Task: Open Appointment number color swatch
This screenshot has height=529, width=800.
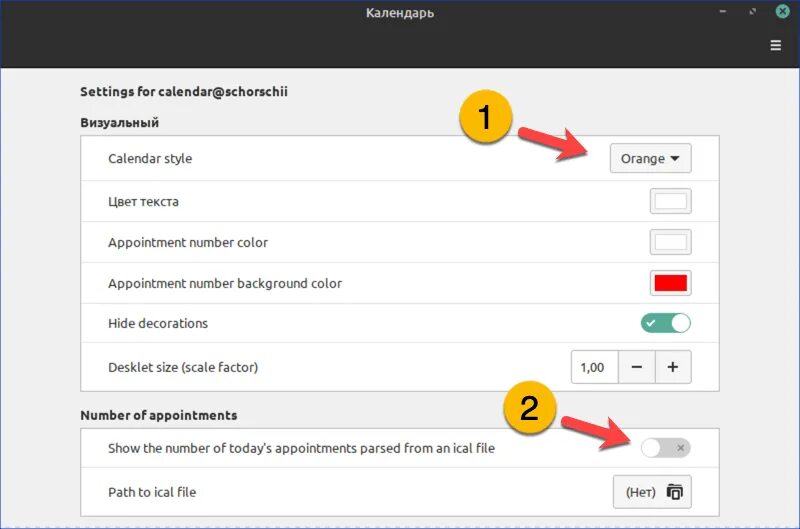Action: tap(670, 242)
